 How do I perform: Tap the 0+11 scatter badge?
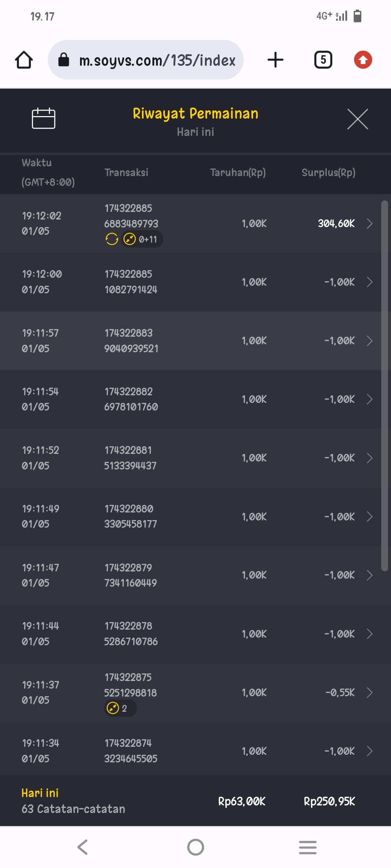click(x=142, y=239)
